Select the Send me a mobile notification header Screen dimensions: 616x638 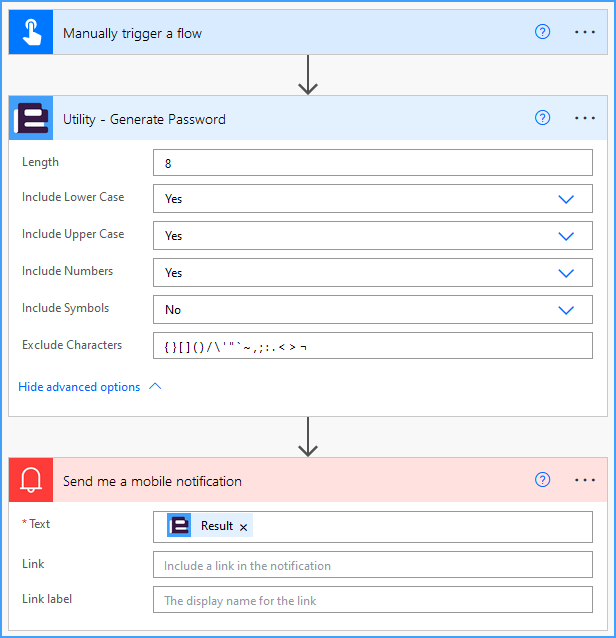(308, 480)
